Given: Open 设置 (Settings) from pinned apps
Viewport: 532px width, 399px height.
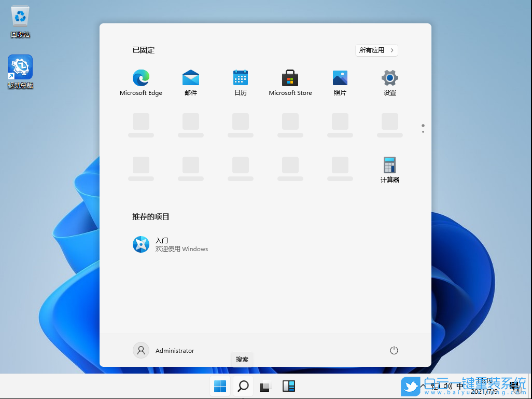Looking at the screenshot, I should coord(389,79).
